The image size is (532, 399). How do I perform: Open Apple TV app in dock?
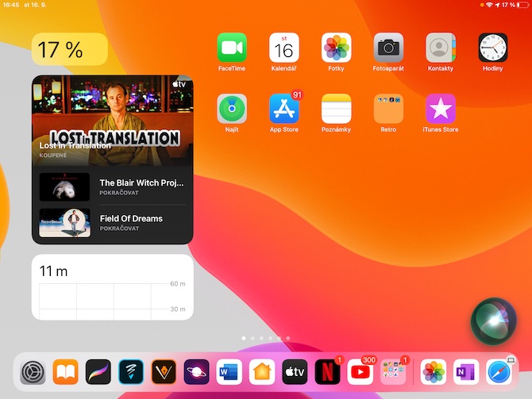point(295,372)
